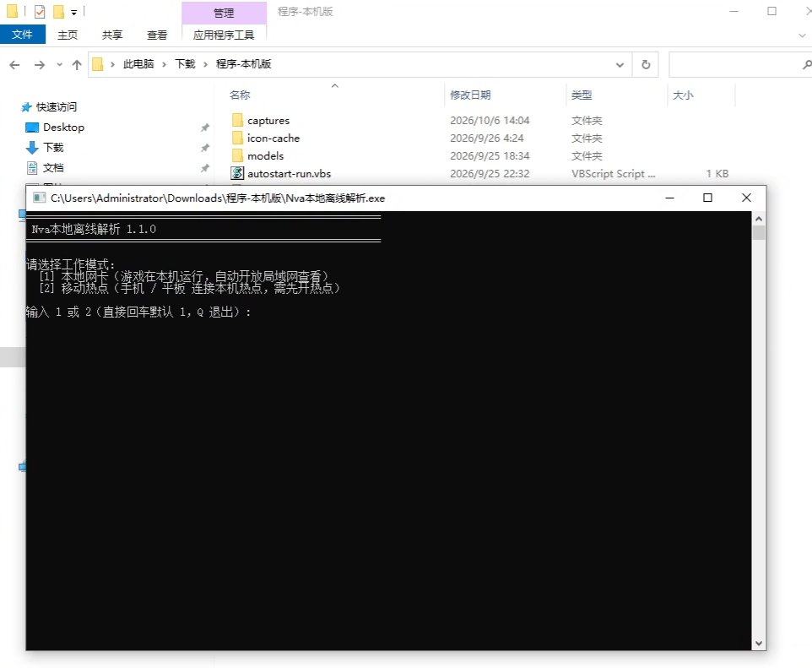Image resolution: width=812 pixels, height=668 pixels.
Task: Open the Quick Access Toolbar customize dropdown
Action: point(74,12)
